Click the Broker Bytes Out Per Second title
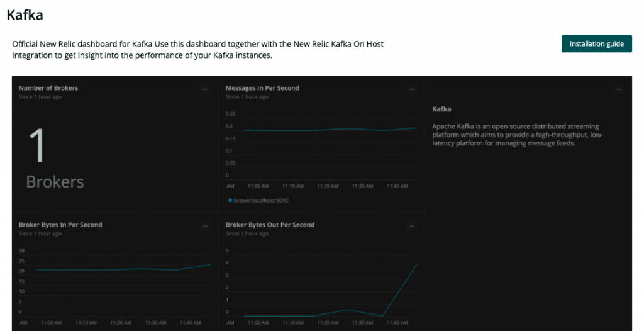644x331 pixels. (270, 225)
